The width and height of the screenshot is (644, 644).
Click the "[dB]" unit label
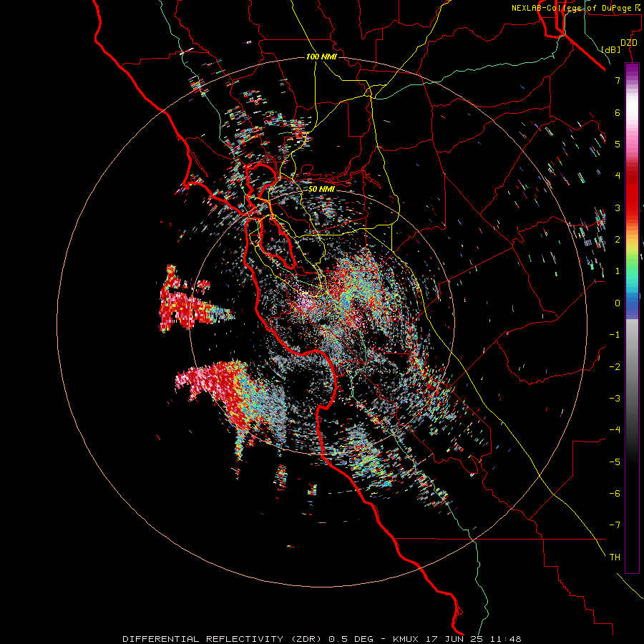click(610, 49)
